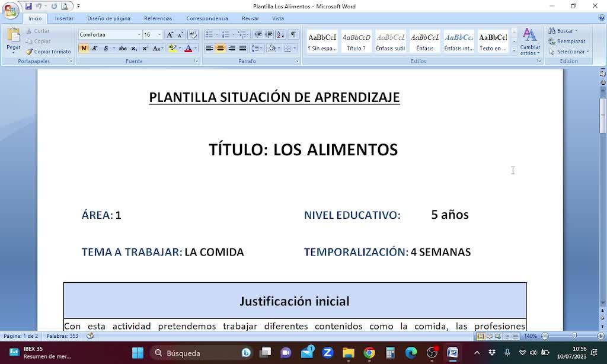607x364 pixels.
Task: Apply Énfasis sutil style
Action: click(x=391, y=41)
